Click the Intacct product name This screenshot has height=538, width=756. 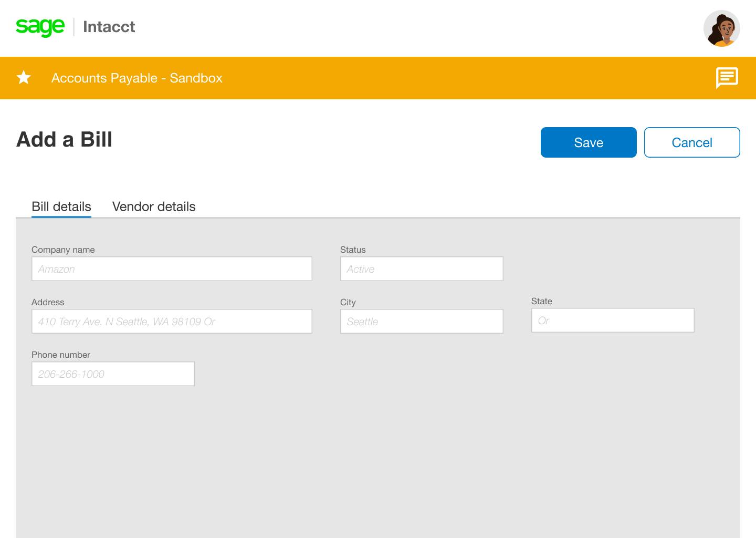pyautogui.click(x=109, y=27)
